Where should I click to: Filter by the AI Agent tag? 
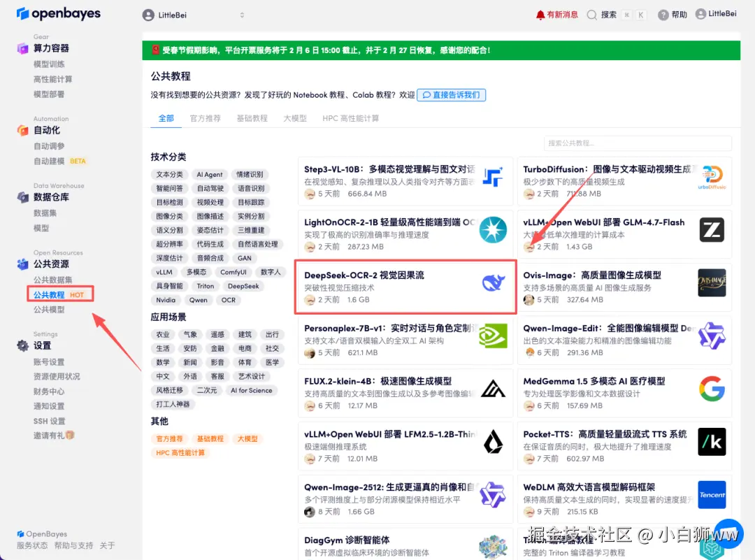point(210,174)
